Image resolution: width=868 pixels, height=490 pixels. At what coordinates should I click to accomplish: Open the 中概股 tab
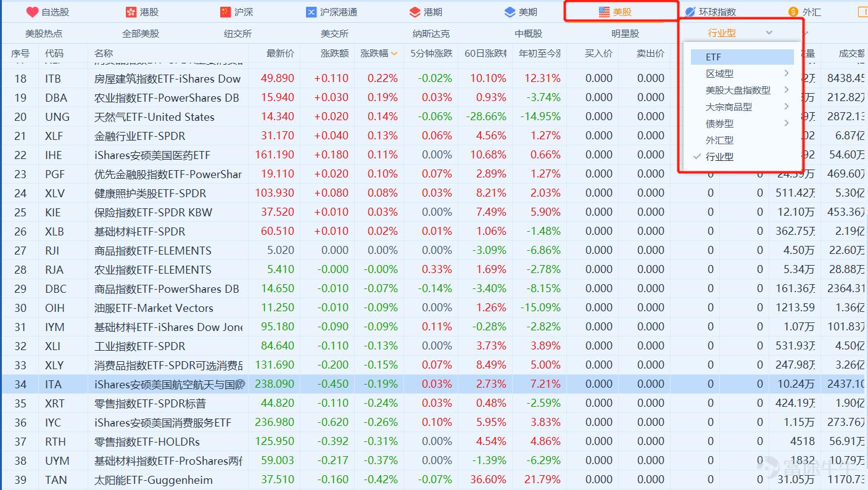pos(529,33)
